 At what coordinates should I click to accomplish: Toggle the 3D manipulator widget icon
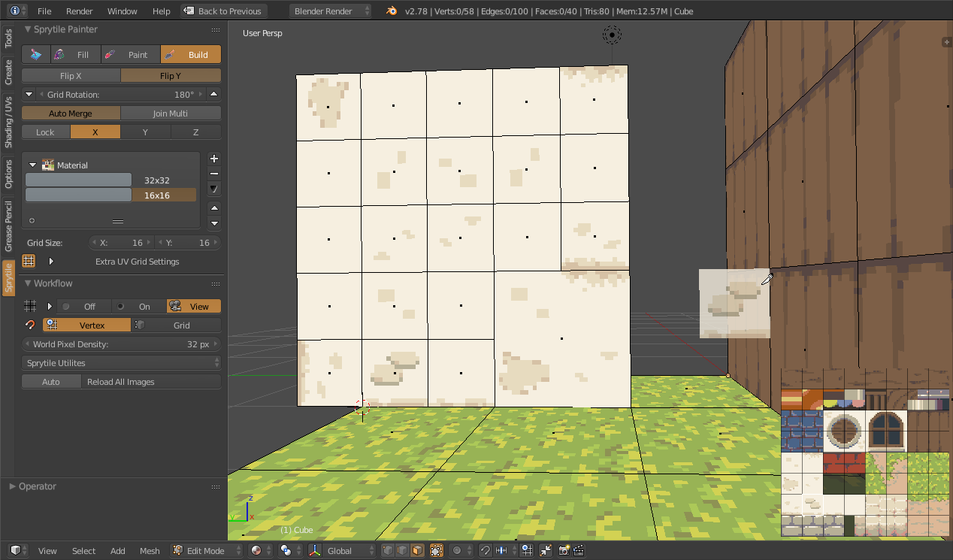[x=315, y=551]
